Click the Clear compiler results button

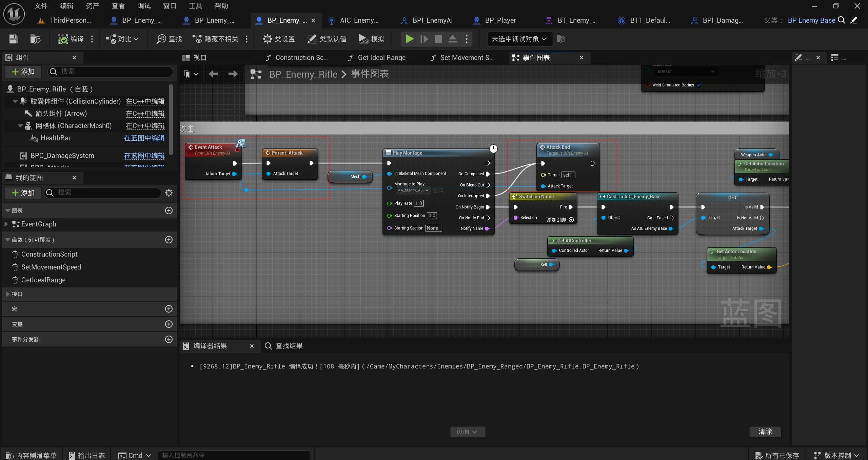point(765,432)
